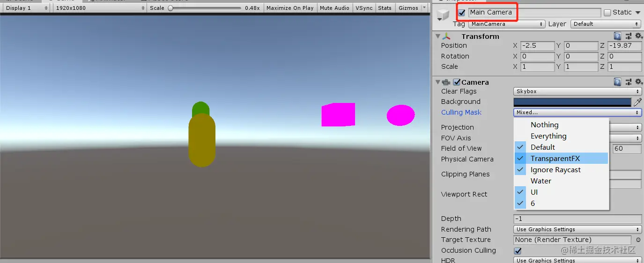Open Transform component help icon
644x263 pixels.
pos(617,36)
